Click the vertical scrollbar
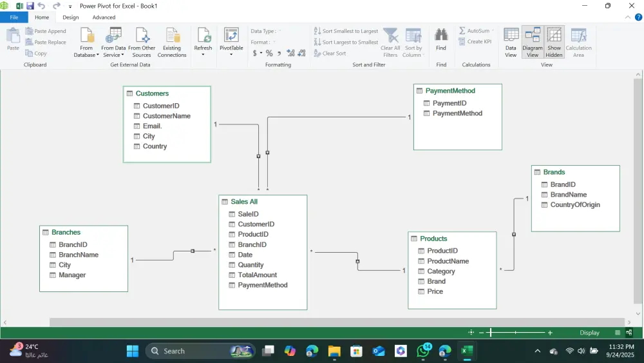This screenshot has width=644, height=363. coord(638,191)
